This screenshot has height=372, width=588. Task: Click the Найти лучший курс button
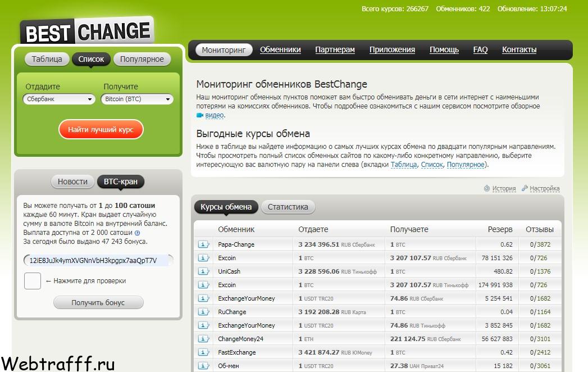coord(101,129)
